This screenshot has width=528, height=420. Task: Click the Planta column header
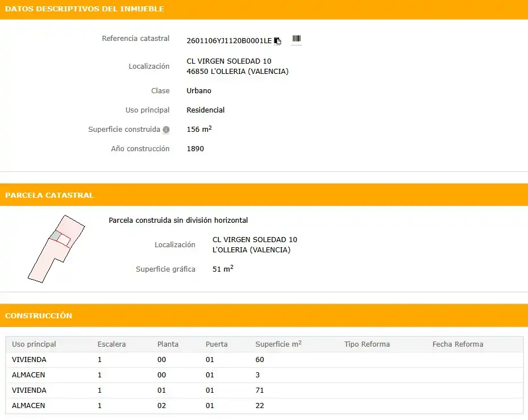(168, 344)
